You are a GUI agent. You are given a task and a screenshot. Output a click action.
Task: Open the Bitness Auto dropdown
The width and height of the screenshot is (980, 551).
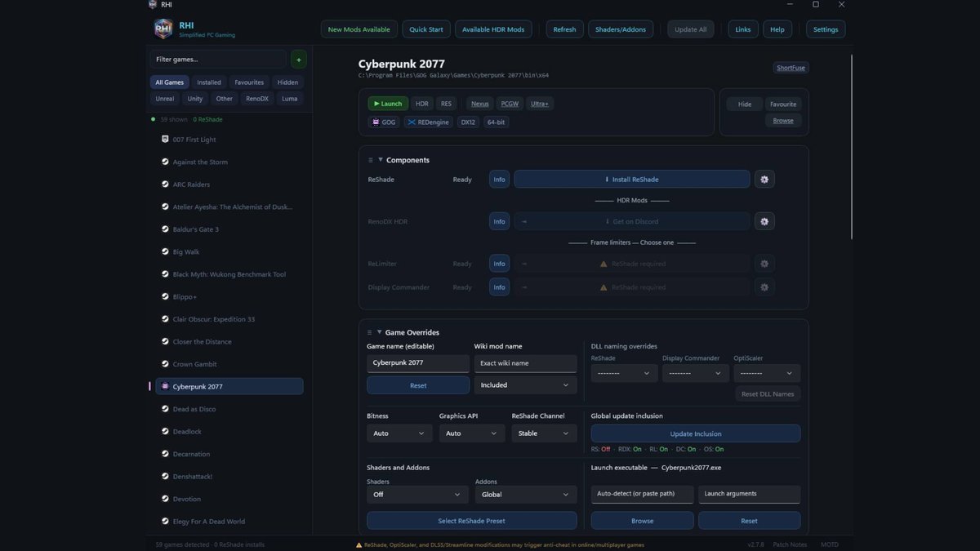(x=399, y=433)
